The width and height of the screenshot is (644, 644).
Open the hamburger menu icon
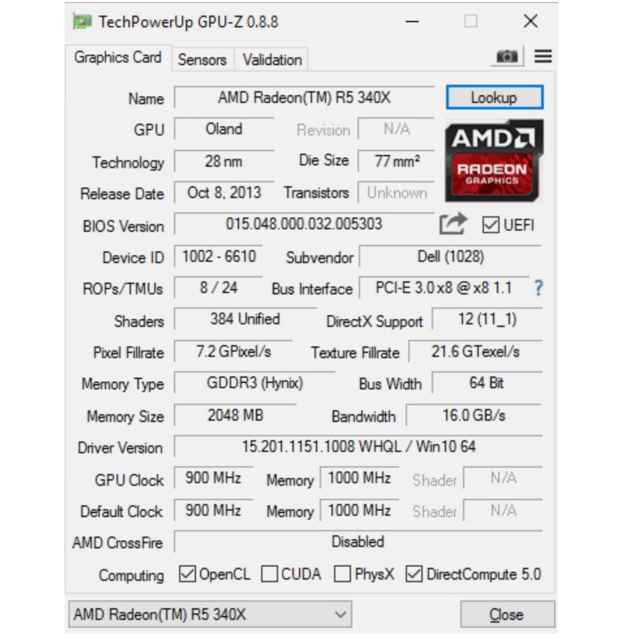pyautogui.click(x=543, y=56)
